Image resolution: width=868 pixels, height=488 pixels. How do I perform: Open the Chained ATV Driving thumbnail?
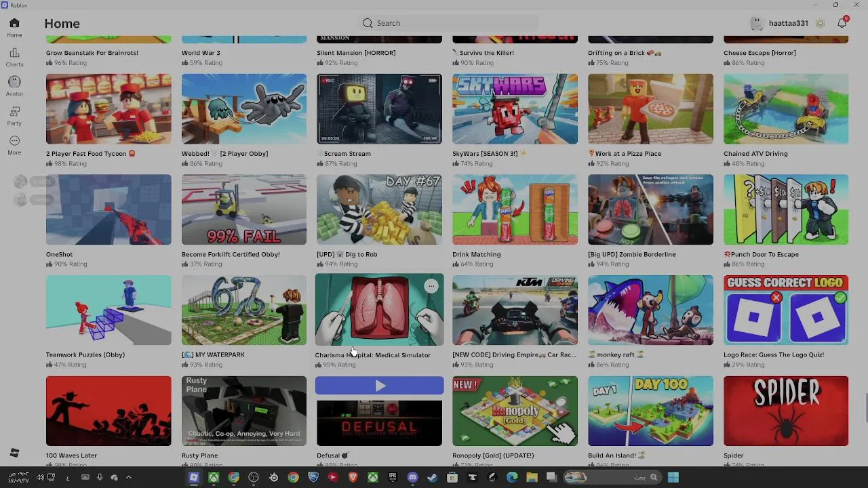point(786,108)
